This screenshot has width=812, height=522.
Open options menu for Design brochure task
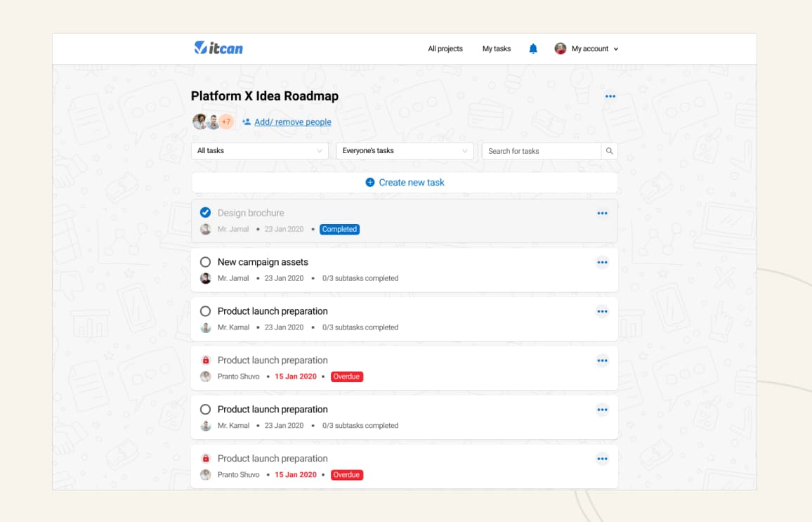(x=602, y=213)
